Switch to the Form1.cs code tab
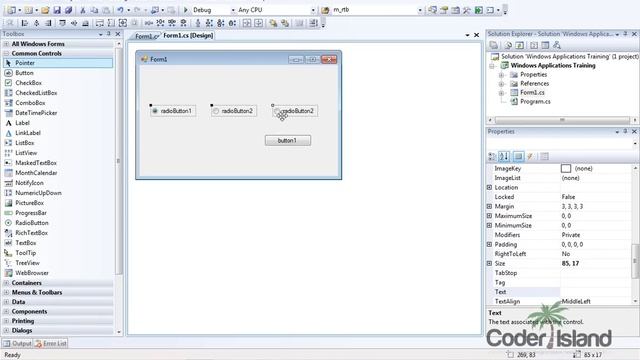The width and height of the screenshot is (640, 360). pyautogui.click(x=146, y=36)
